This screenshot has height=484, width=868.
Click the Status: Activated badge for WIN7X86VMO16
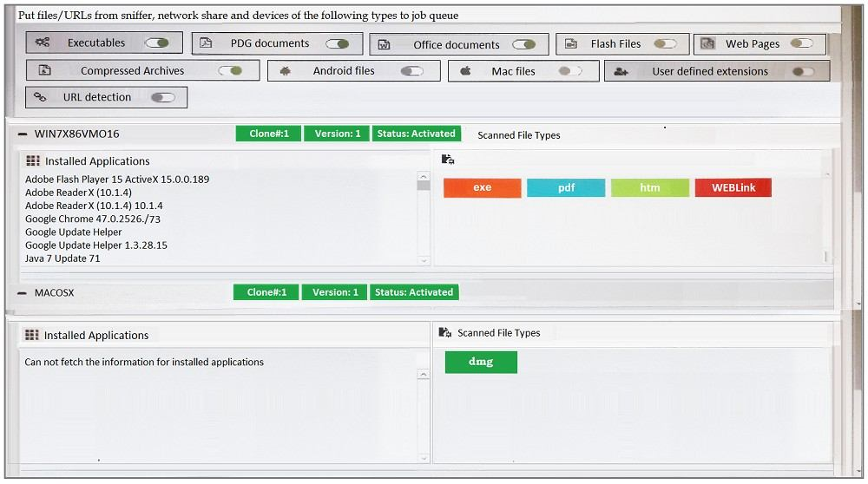tap(415, 134)
